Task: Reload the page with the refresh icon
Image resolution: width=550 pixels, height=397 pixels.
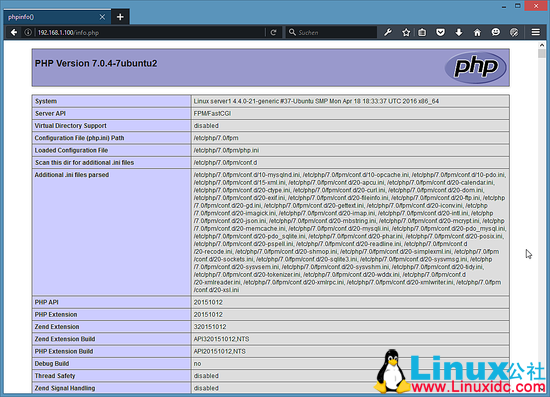Action: point(274,33)
